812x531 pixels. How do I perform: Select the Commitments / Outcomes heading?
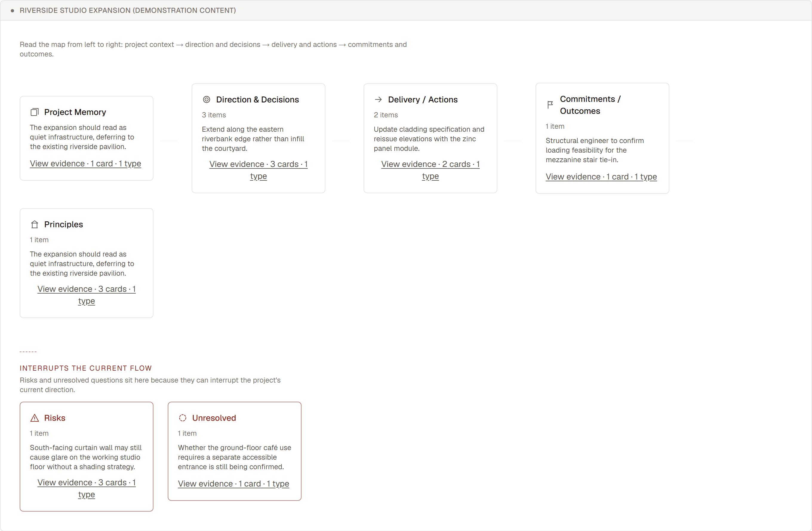[x=590, y=105]
